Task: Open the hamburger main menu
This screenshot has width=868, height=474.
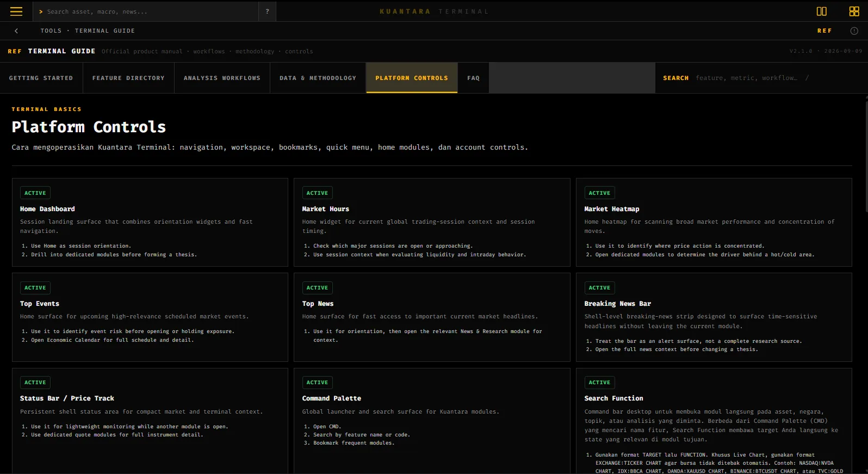Action: point(16,11)
